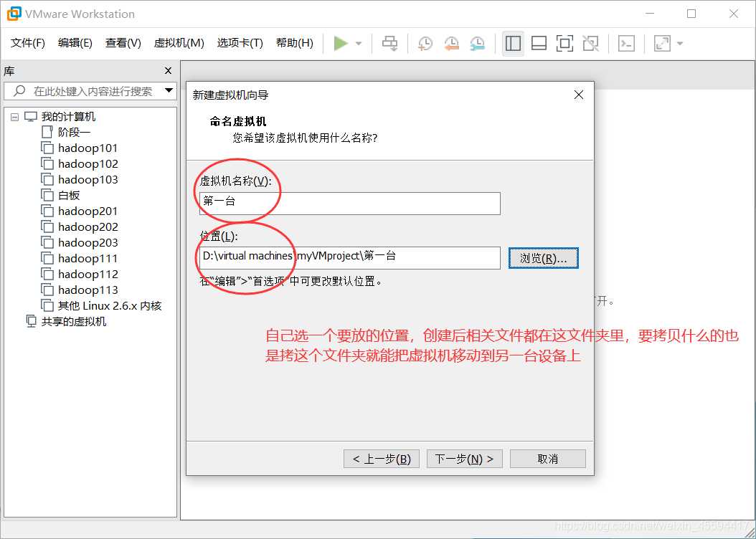
Task: Open the 虚拟机(M) menu
Action: click(179, 43)
